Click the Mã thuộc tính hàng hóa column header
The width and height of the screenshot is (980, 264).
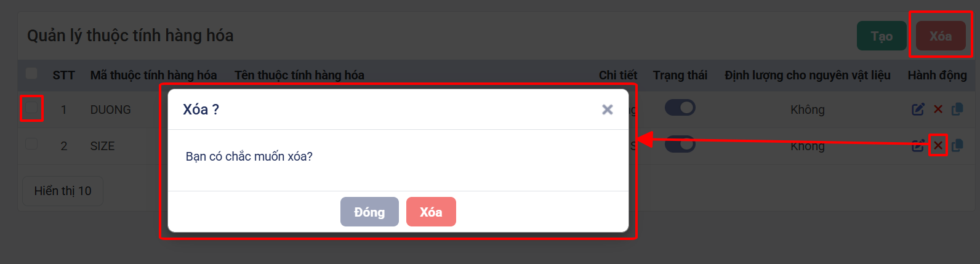153,75
